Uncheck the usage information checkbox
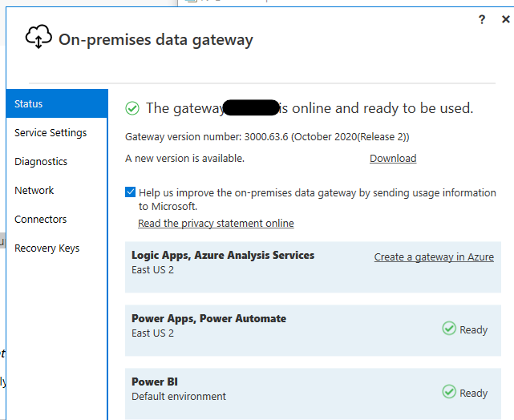The width and height of the screenshot is (514, 420). pyautogui.click(x=130, y=192)
